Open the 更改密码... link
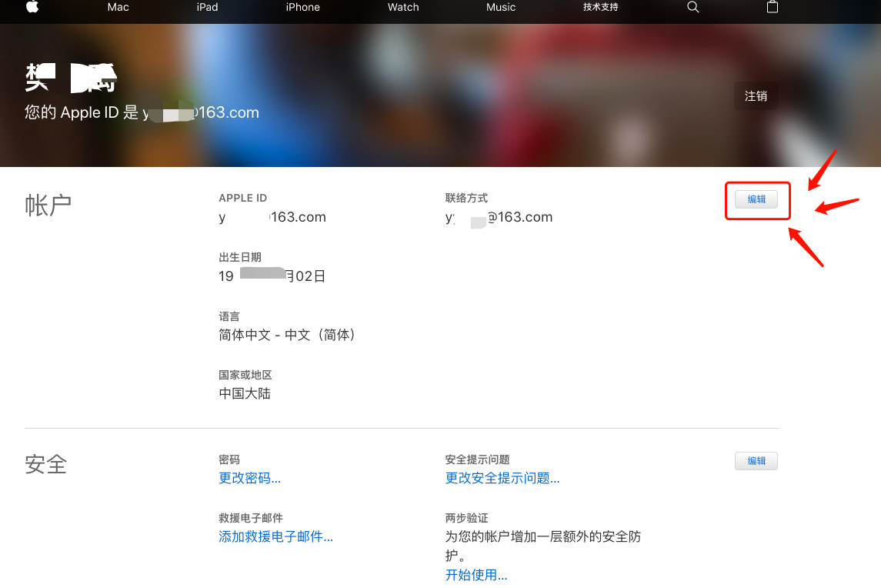Viewport: 881px width, 588px height. tap(249, 479)
